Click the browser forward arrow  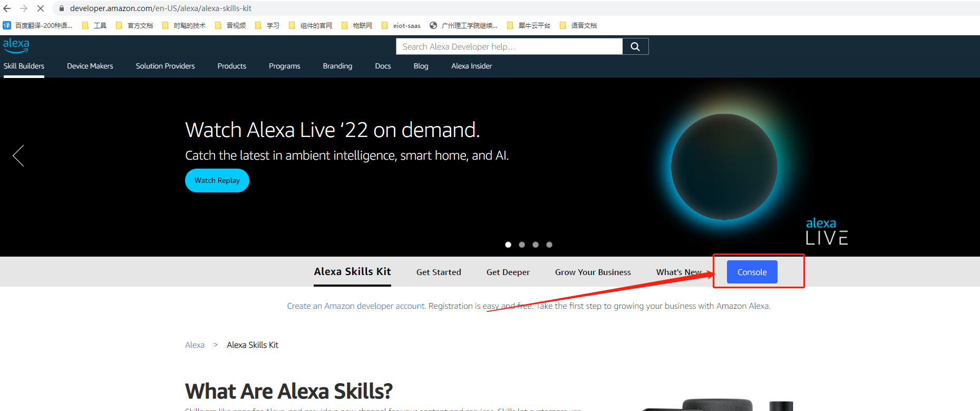[24, 8]
